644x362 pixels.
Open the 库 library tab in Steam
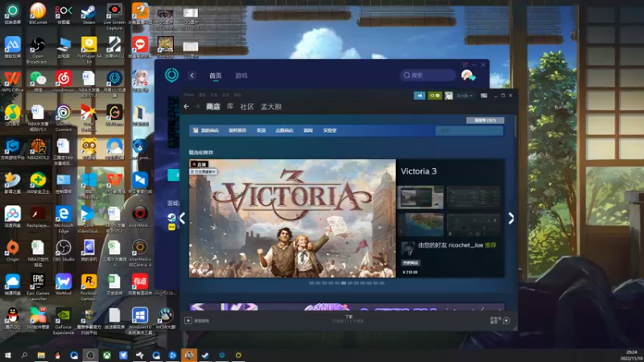click(x=230, y=107)
